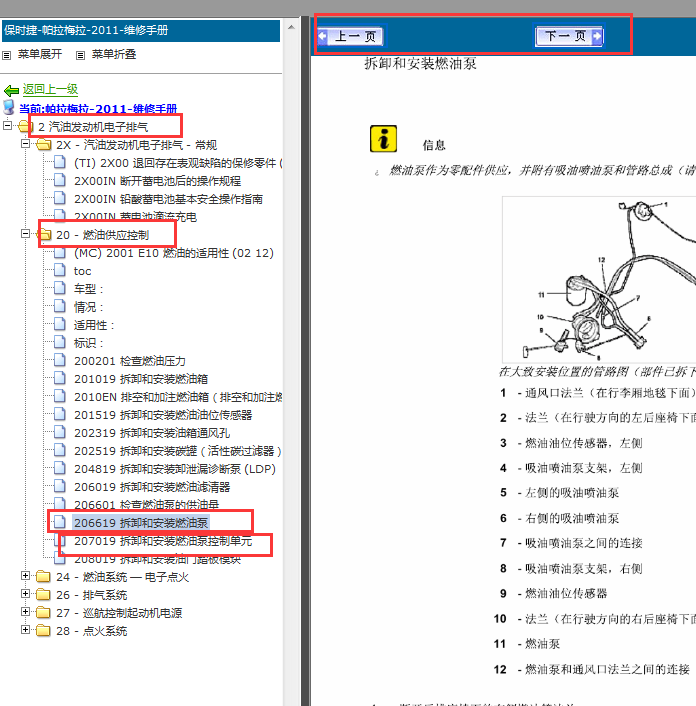Image resolution: width=696 pixels, height=706 pixels.
Task: Open 2X00IN 铅酸蓄电池基本安全操作指南
Action: (168, 199)
